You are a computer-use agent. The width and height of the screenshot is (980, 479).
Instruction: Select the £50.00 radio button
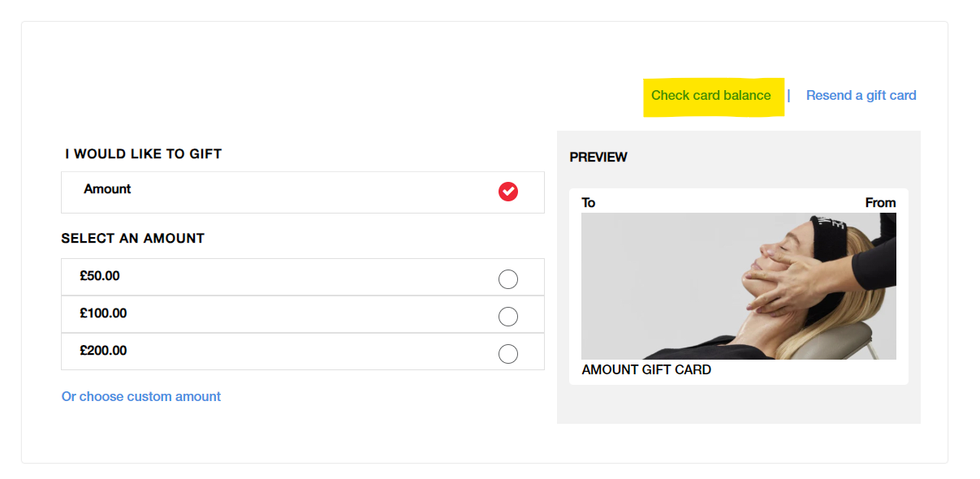pos(508,279)
